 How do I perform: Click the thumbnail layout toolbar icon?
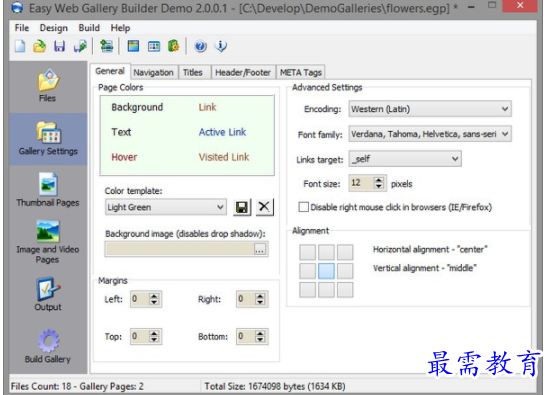pos(154,46)
